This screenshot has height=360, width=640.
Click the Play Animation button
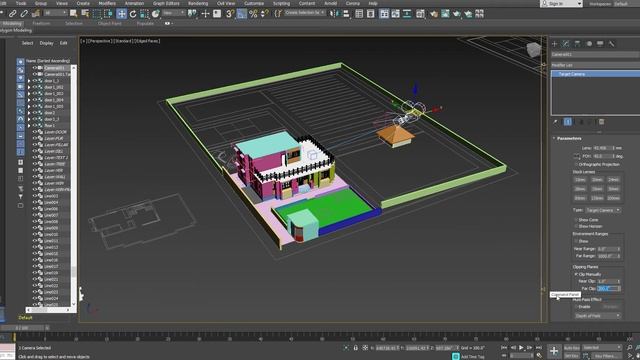(521, 348)
